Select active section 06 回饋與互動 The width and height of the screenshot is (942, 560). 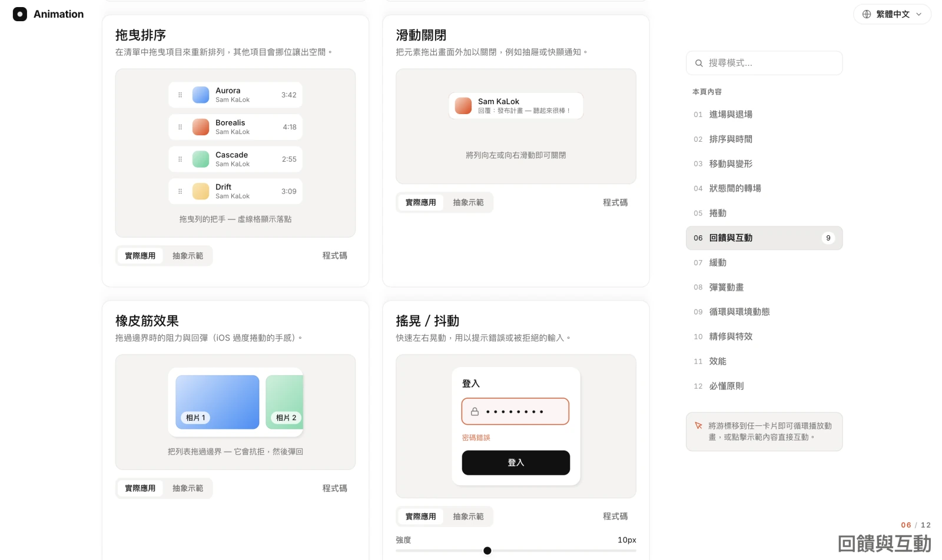[x=764, y=238]
